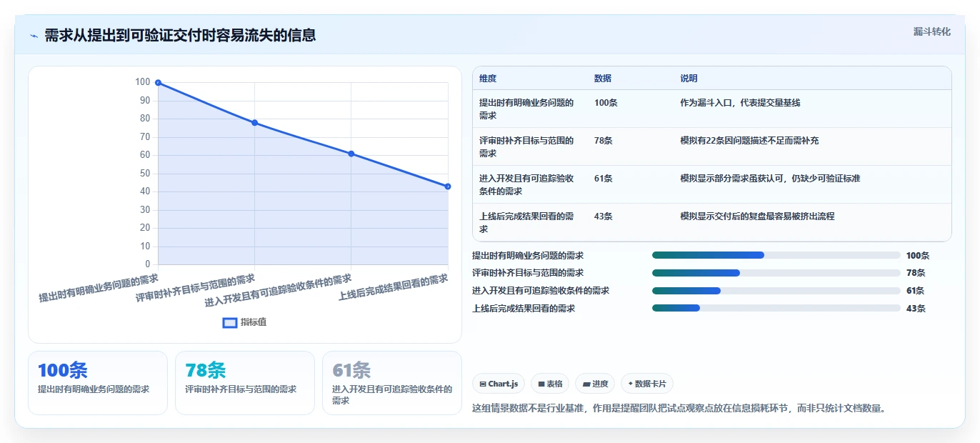Click the 50 tick on the y-axis
This screenshot has height=443, width=980.
pyautogui.click(x=144, y=174)
